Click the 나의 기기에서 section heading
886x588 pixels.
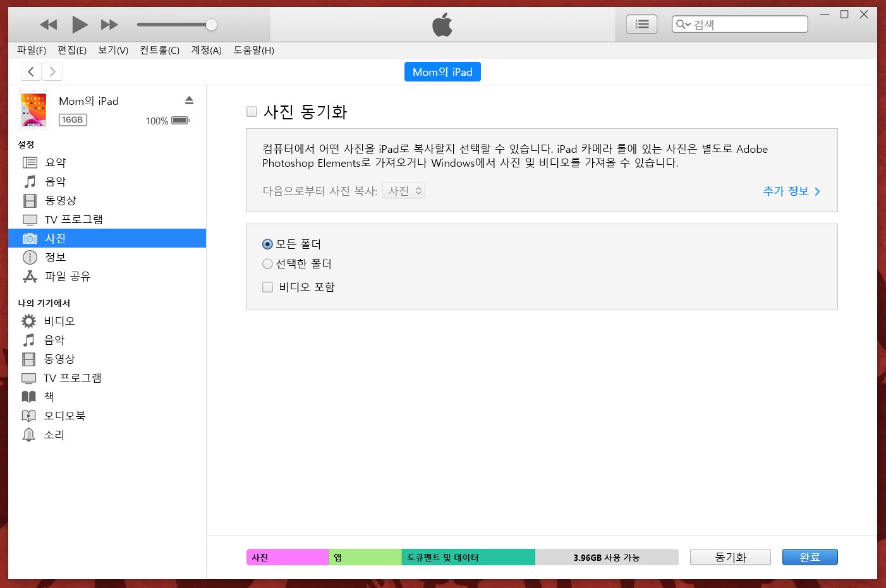[44, 303]
